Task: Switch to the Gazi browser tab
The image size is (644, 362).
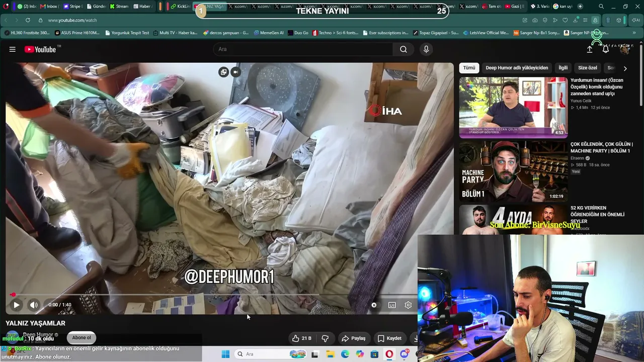Action: 515,7
